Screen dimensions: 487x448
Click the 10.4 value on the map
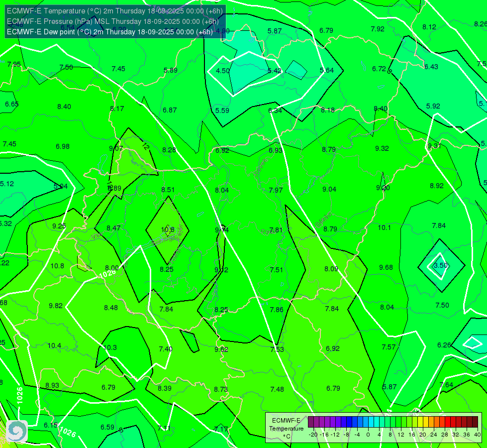[x=54, y=345]
